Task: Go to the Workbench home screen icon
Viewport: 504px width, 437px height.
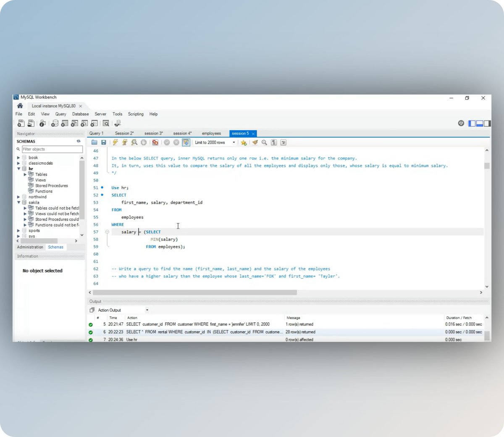Action: click(x=20, y=106)
